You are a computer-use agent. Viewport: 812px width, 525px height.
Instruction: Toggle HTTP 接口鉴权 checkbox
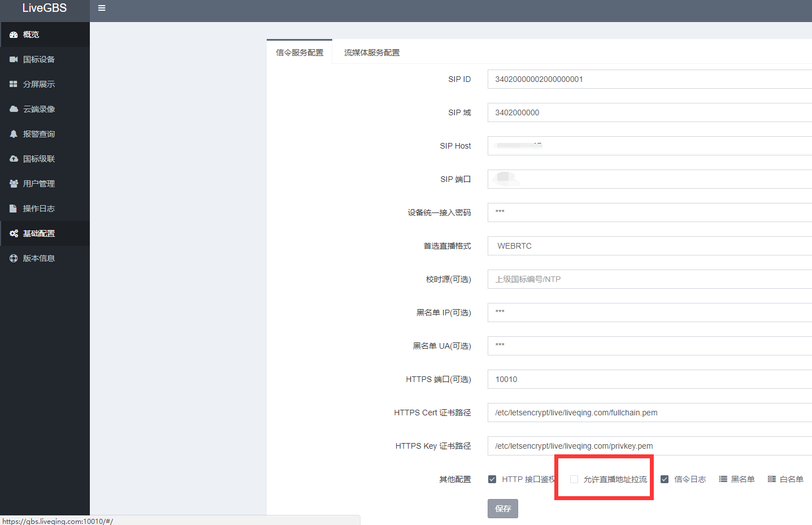pyautogui.click(x=492, y=479)
